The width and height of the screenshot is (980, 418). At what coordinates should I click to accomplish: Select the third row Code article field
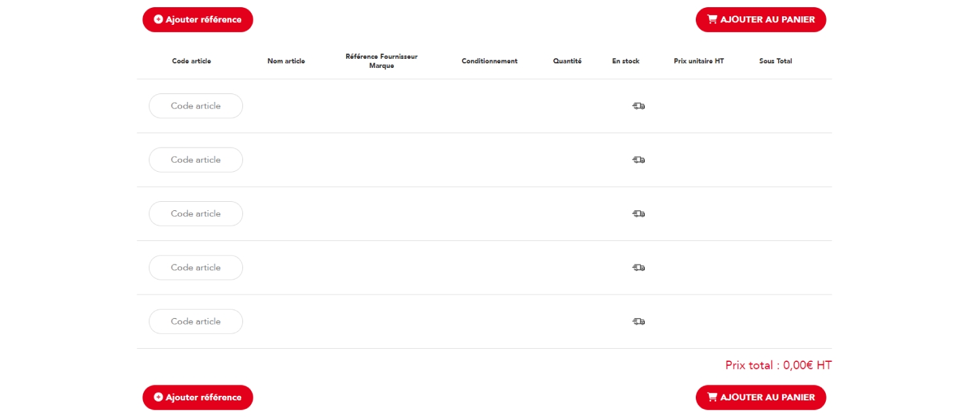[x=196, y=214]
